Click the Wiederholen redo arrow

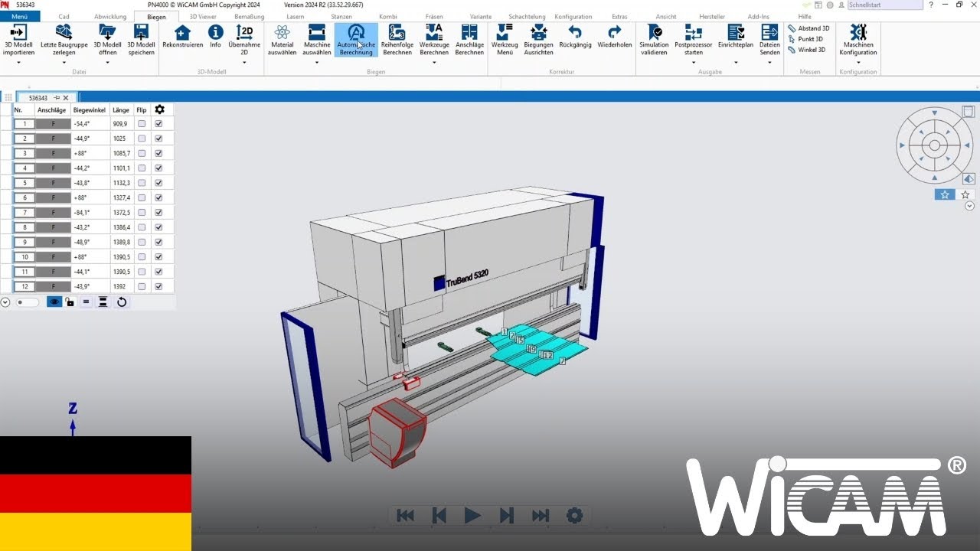click(x=614, y=32)
